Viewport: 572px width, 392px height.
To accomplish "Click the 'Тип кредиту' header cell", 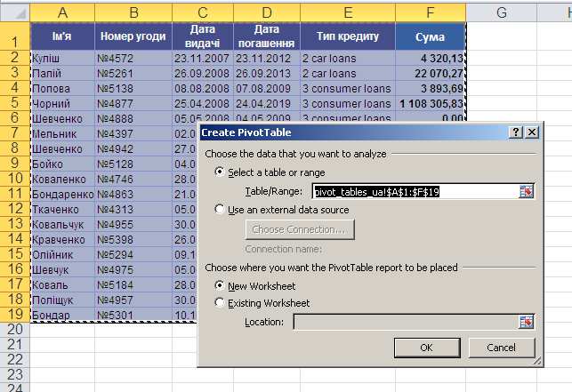I will (347, 36).
